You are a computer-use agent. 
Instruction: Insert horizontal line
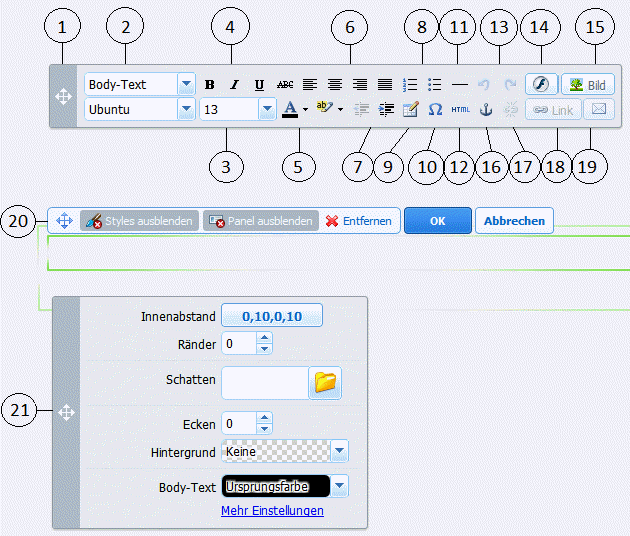(460, 85)
